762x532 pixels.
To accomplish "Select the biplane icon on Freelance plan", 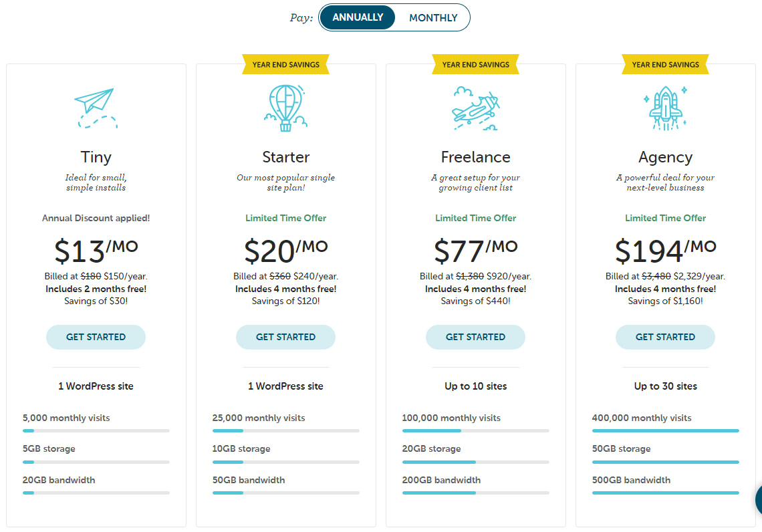I will point(475,107).
